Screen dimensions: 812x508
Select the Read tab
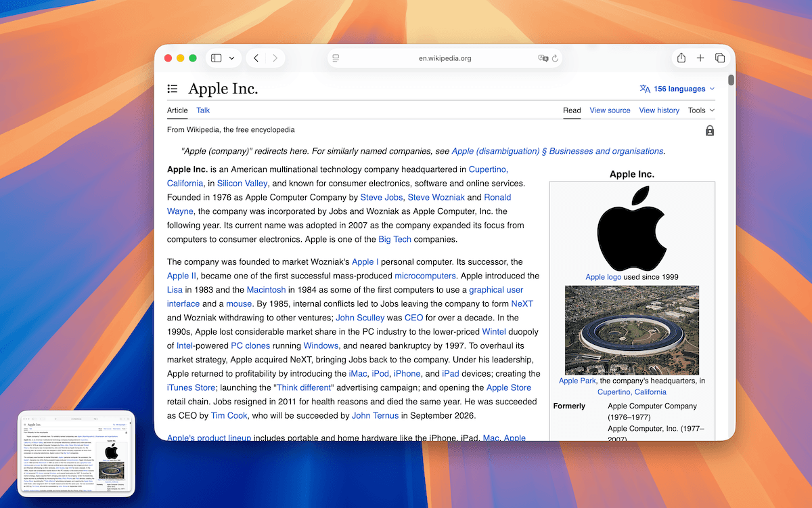[x=572, y=110]
